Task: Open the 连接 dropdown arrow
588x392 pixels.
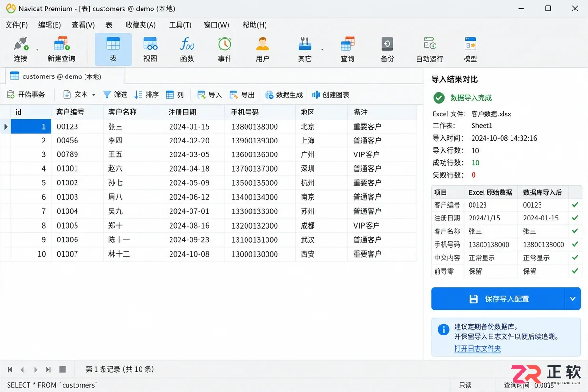Action: (37, 49)
